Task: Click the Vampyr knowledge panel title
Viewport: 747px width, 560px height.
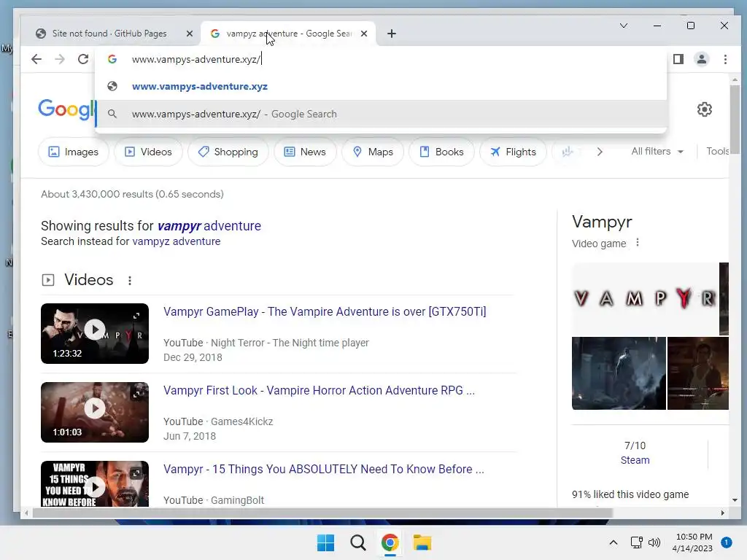Action: pos(602,222)
